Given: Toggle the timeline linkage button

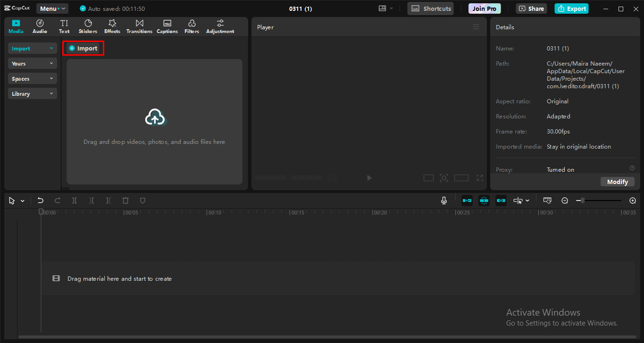Looking at the screenshot, I should pos(501,201).
